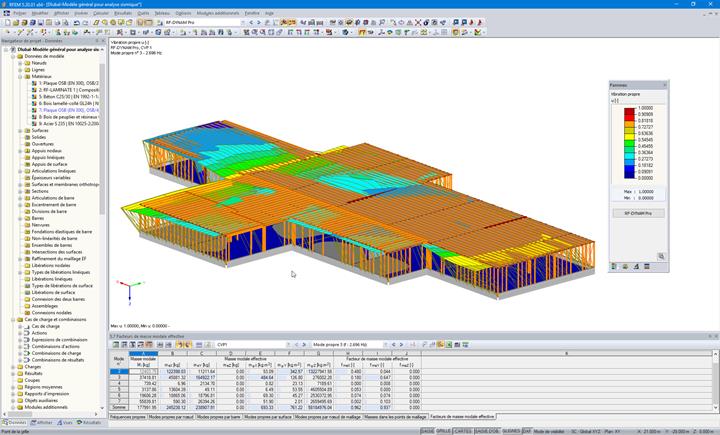The image size is (720, 435).
Task: Open the RF-DYNAM Pro module dropdown in toolbar
Action: (x=242, y=23)
